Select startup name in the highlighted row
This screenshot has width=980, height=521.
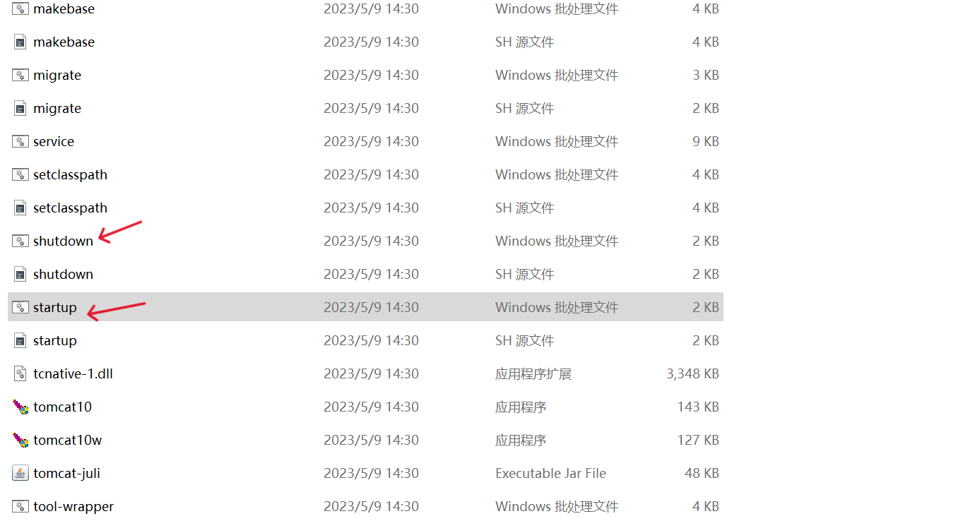pos(55,308)
